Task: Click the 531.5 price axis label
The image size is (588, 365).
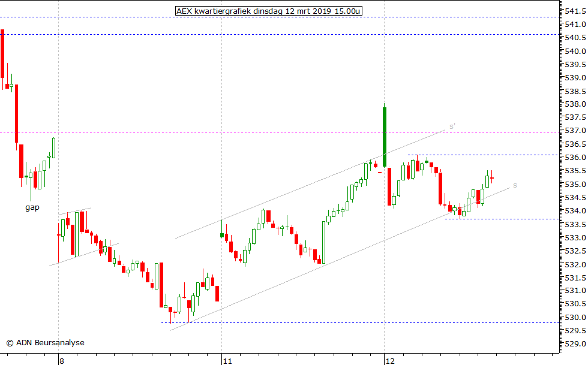Action: pos(575,277)
